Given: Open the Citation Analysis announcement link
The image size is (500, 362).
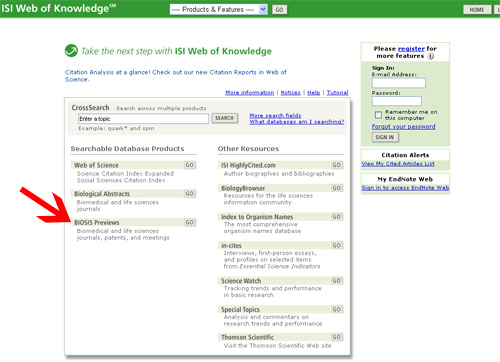Looking at the screenshot, I should pyautogui.click(x=175, y=76).
